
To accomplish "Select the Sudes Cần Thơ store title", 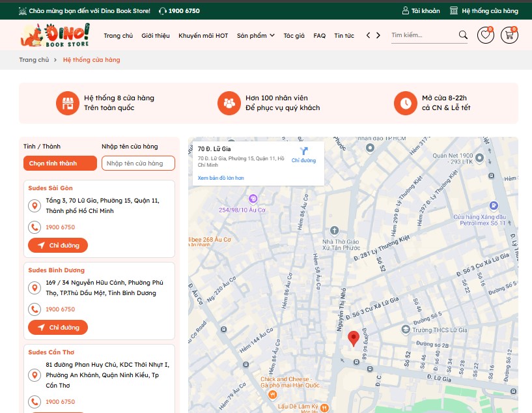I will (x=51, y=352).
